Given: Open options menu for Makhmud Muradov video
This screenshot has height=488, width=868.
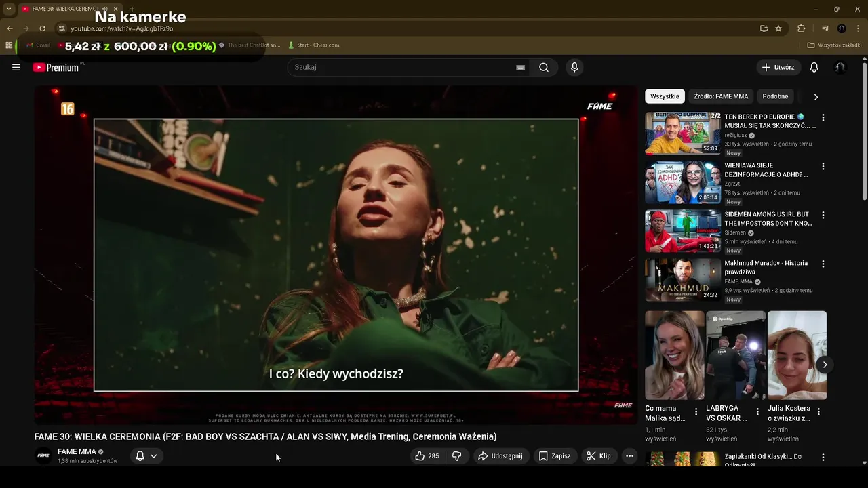Looking at the screenshot, I should 823,264.
